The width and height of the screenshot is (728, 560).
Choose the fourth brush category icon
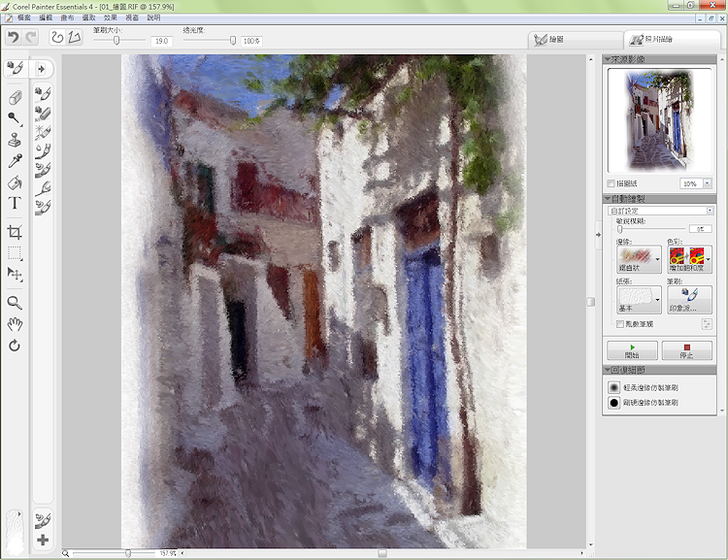tap(43, 150)
